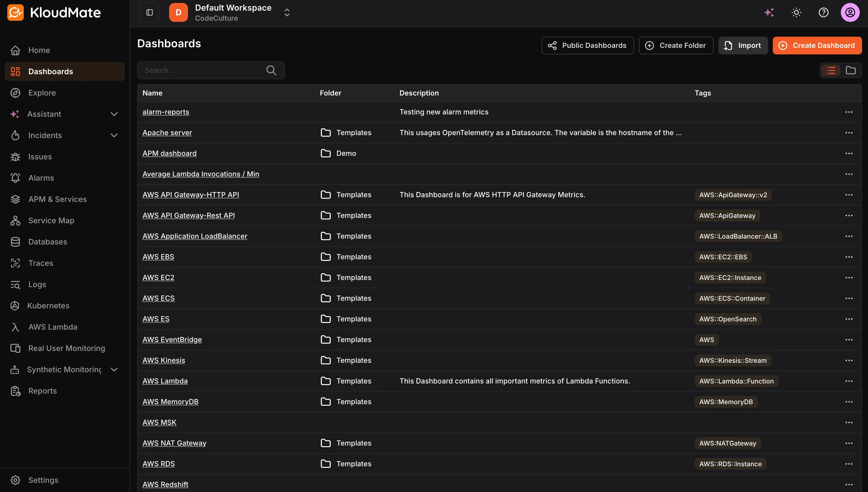Click the Logs sidebar icon
This screenshot has width=868, height=492.
pos(15,284)
